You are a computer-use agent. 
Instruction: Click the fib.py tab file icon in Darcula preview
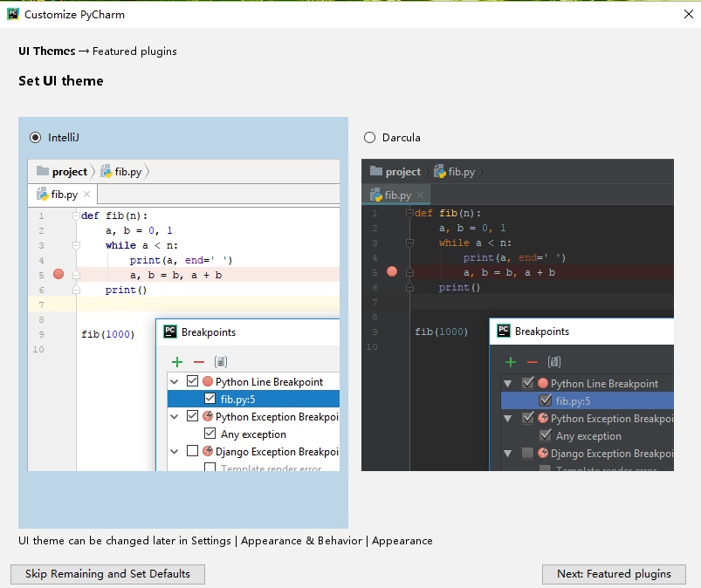376,195
